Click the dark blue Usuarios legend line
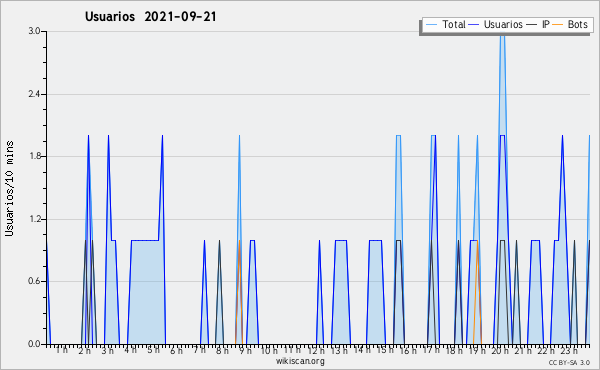Screen dimensions: 600x370 (474, 24)
